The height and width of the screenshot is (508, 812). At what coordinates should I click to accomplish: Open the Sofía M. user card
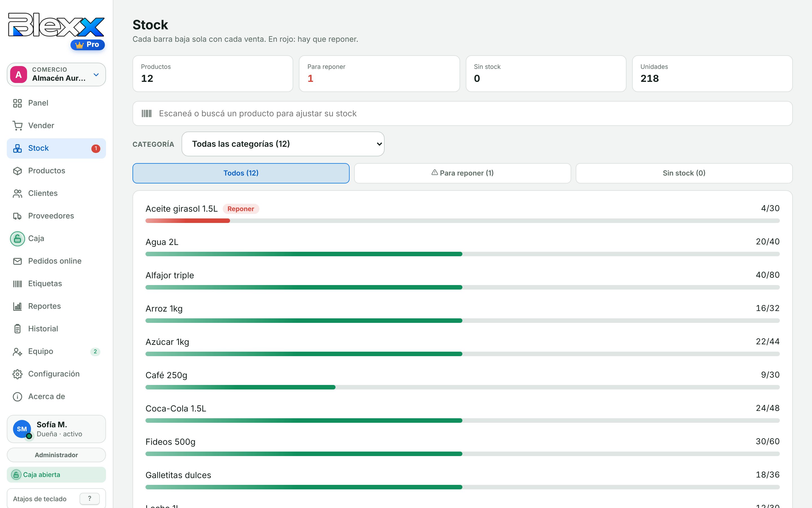tap(56, 429)
